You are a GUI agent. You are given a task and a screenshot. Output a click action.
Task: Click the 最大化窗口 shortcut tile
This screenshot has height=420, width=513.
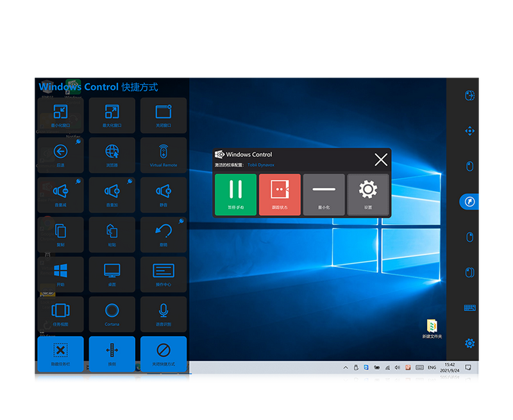pos(112,115)
